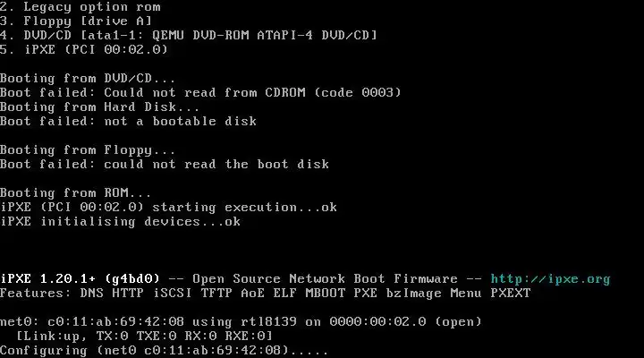Click the 'Configuring (net0' progress line

tap(165, 351)
